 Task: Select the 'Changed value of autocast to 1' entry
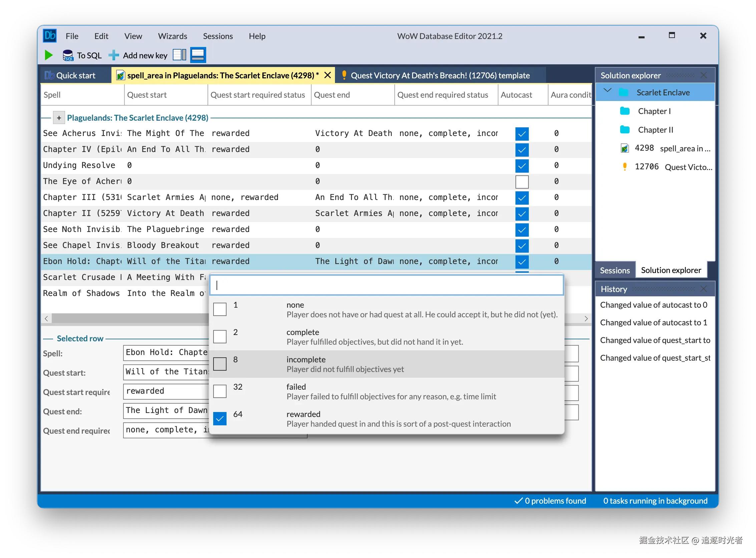[x=654, y=322]
